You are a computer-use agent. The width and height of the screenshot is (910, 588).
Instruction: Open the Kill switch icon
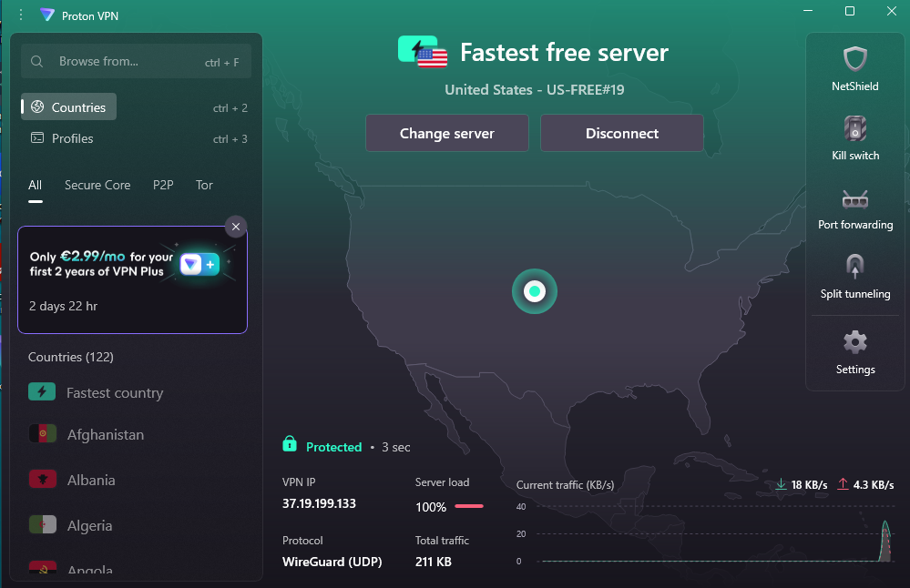854,129
